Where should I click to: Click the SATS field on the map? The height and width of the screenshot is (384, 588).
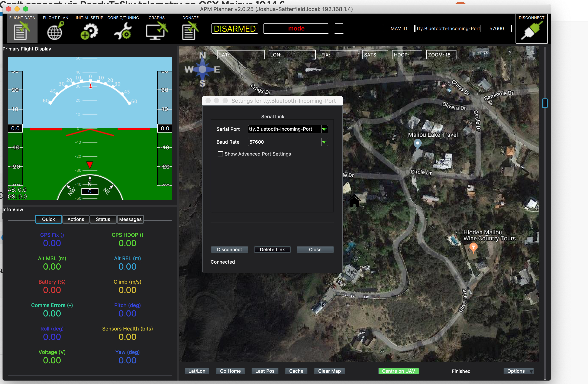point(375,55)
